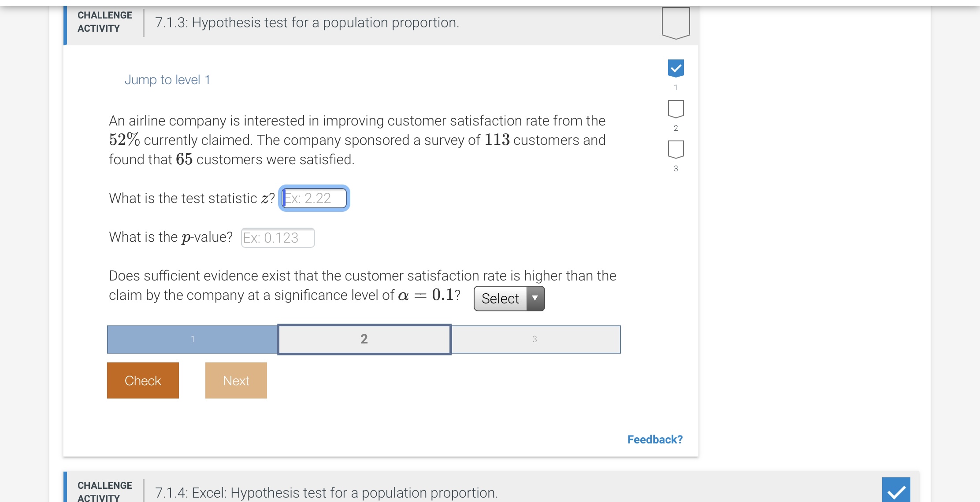Click the Next button
The width and height of the screenshot is (980, 502).
(x=236, y=380)
